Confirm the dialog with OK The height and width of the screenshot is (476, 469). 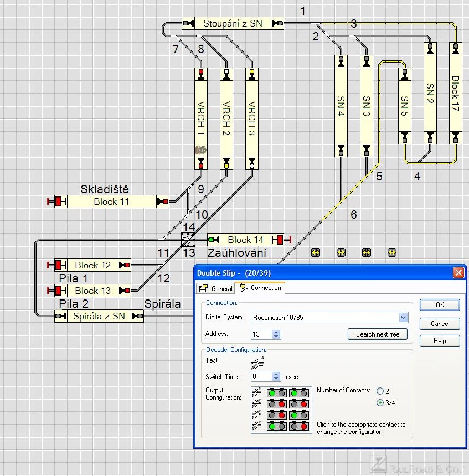[x=440, y=305]
